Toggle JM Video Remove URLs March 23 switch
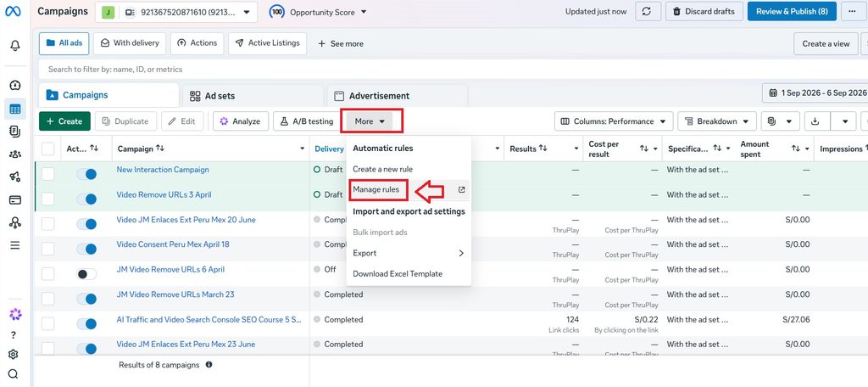The height and width of the screenshot is (387, 868). point(86,299)
